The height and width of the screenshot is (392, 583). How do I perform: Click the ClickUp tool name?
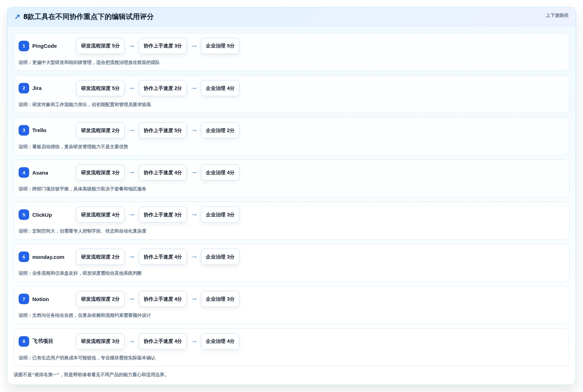[x=42, y=215]
